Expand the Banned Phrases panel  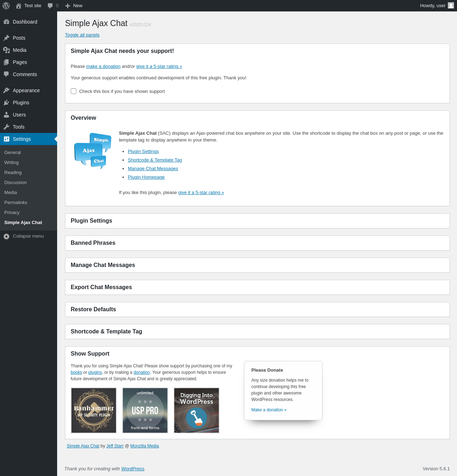click(x=257, y=243)
